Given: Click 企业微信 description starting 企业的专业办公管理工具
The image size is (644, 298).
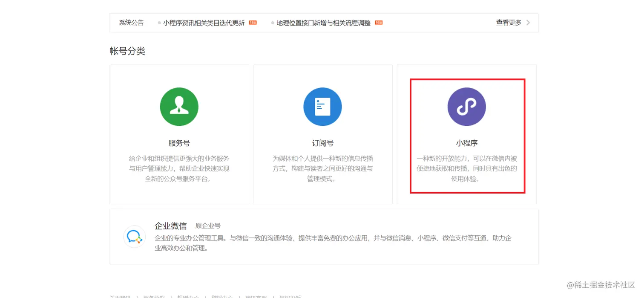Looking at the screenshot, I should (x=333, y=243).
